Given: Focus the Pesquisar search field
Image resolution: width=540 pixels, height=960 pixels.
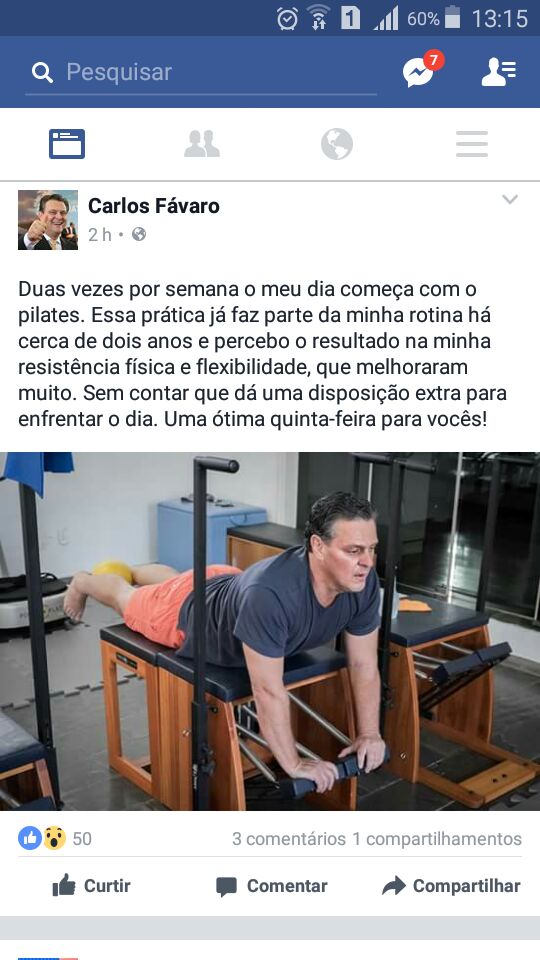Looking at the screenshot, I should (x=201, y=73).
